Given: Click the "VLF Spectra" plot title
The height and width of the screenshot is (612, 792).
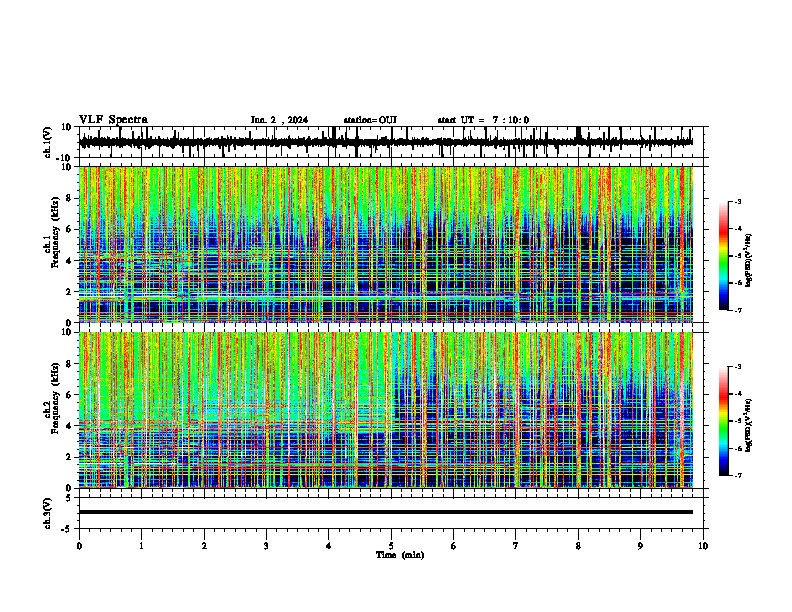Looking at the screenshot, I should point(113,120).
